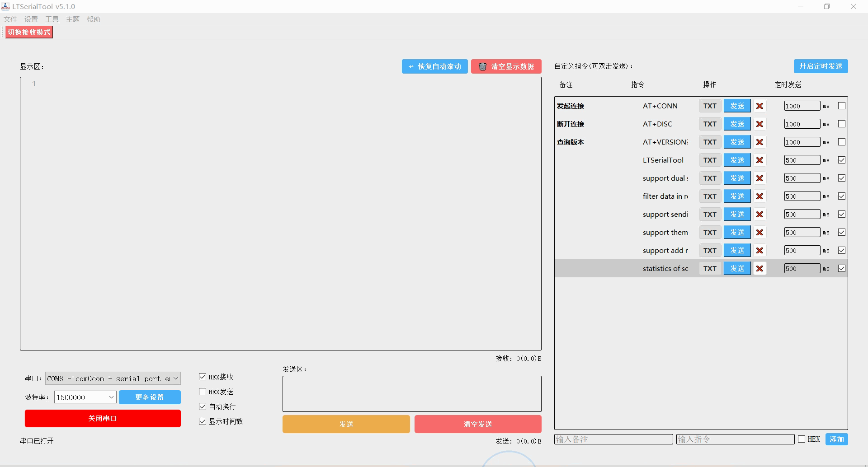Send the 'support them' command via 发送
This screenshot has width=868, height=467.
click(x=737, y=232)
